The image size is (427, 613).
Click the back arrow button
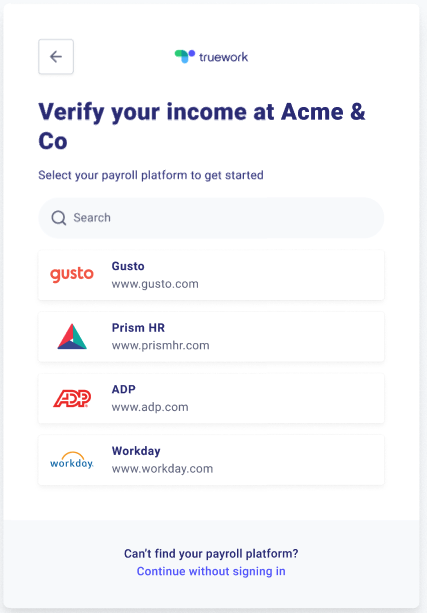(56, 57)
